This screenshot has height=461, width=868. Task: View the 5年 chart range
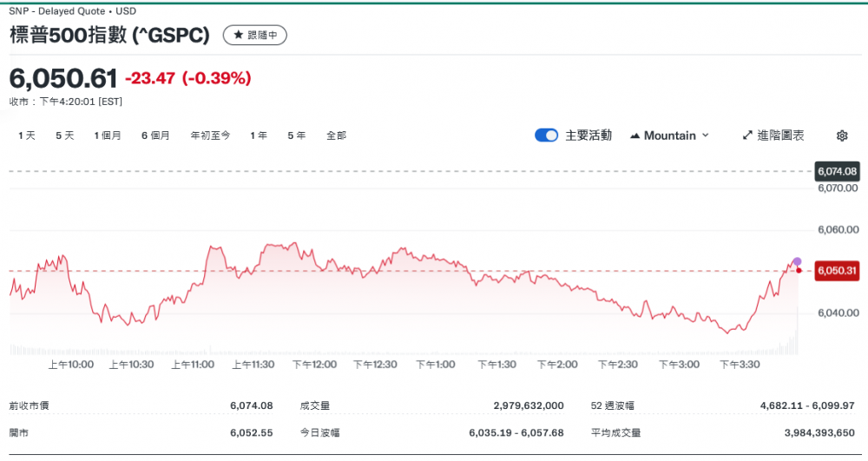pos(296,135)
